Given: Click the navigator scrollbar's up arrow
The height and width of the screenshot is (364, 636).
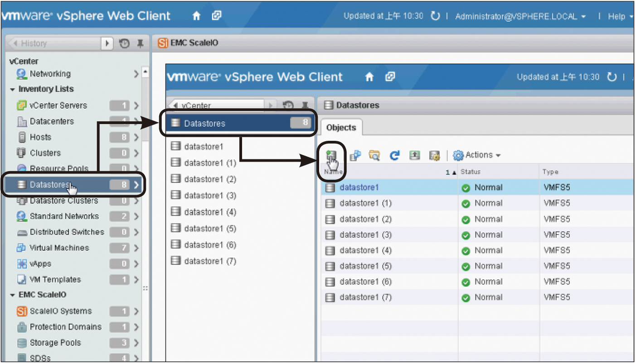Looking at the screenshot, I should (145, 72).
